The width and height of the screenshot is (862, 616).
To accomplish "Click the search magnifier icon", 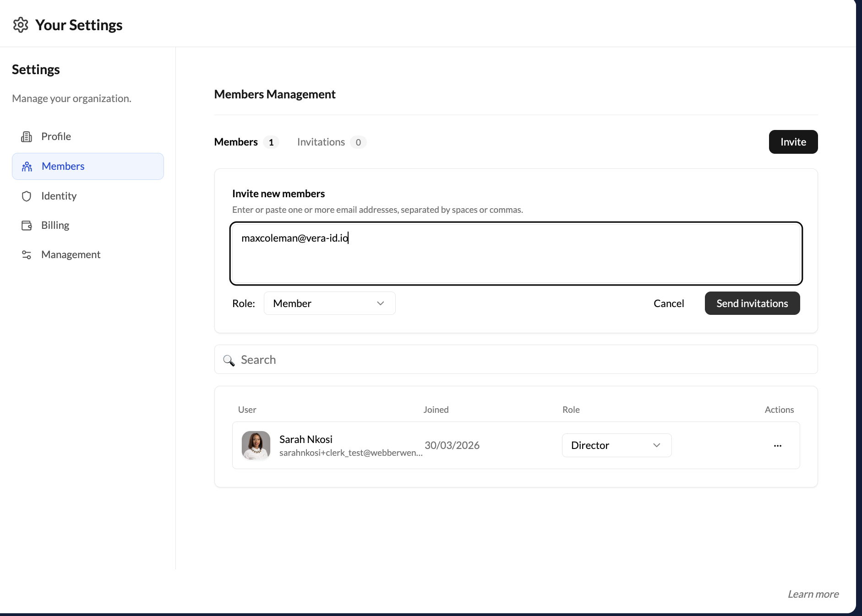I will pyautogui.click(x=229, y=361).
